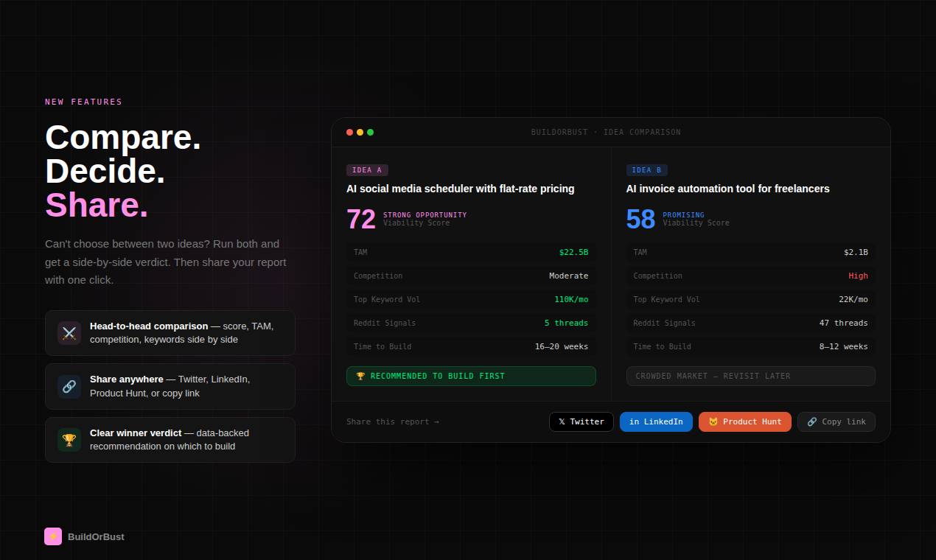Share the report on LinkedIn

[656, 421]
